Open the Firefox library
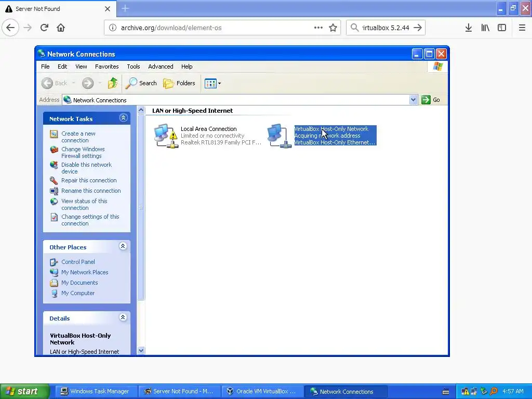 tap(485, 28)
